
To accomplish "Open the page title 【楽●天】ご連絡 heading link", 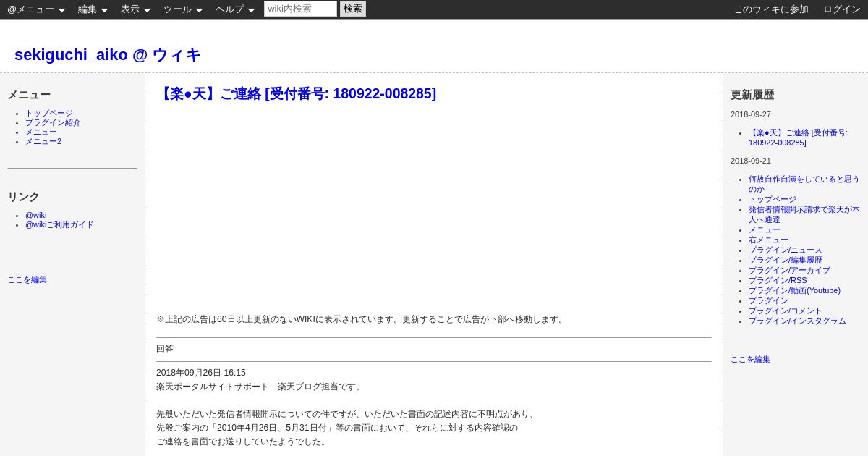I will (x=296, y=93).
